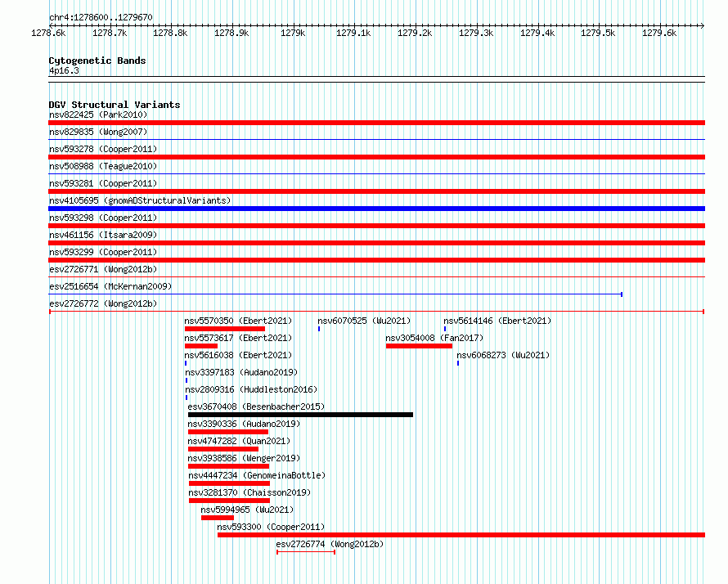
Task: Click the red bar under nsv5994965
Action: 218,518
